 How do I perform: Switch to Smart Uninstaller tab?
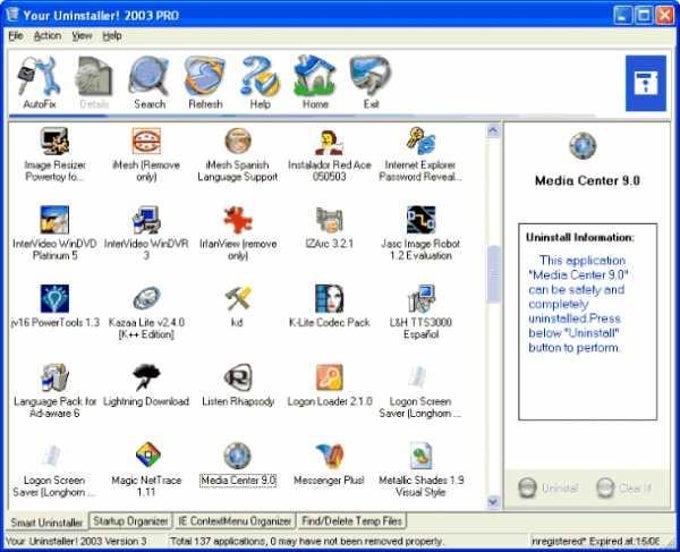click(x=46, y=522)
